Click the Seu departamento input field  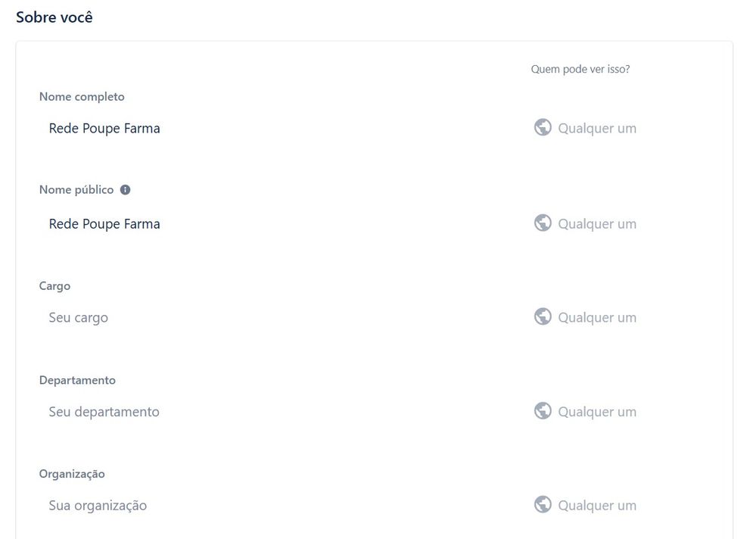[x=280, y=412]
